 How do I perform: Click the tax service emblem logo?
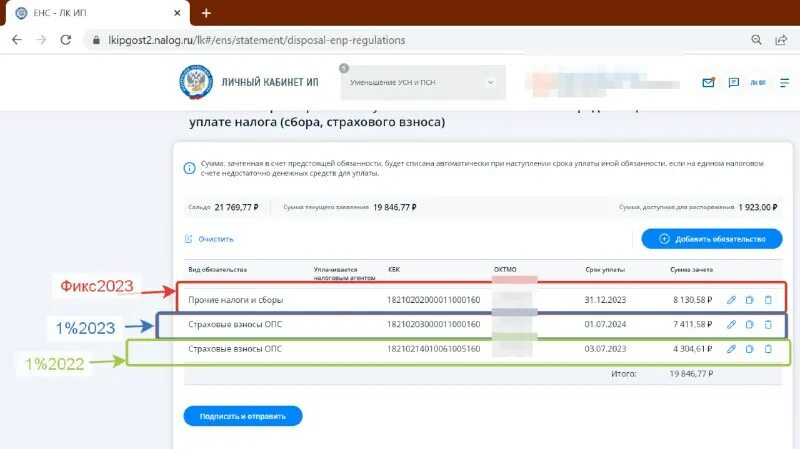pyautogui.click(x=196, y=82)
